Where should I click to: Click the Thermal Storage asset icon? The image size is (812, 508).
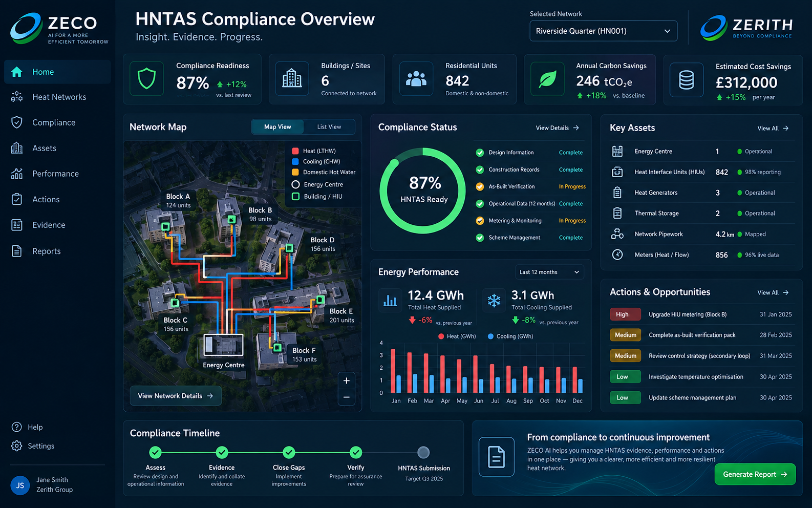point(617,213)
